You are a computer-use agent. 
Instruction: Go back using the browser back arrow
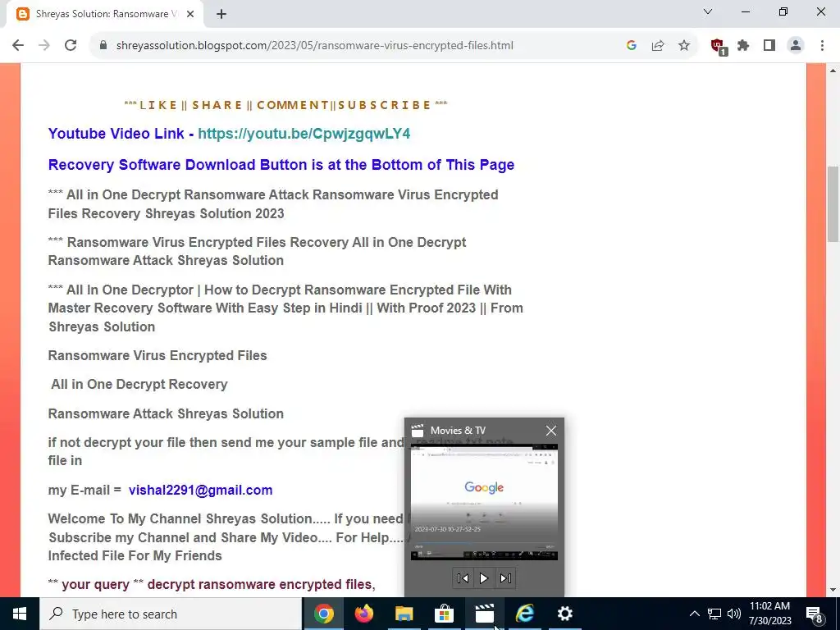tap(18, 46)
